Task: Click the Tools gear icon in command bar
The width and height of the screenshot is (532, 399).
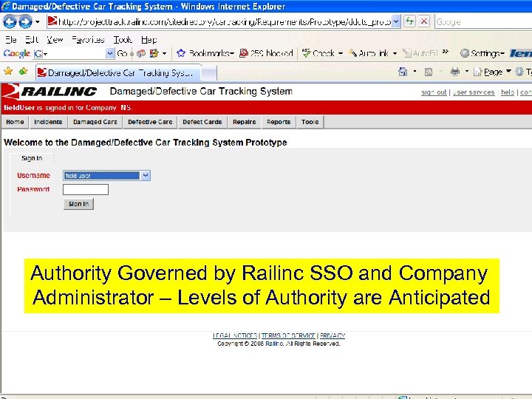Action: (x=519, y=72)
